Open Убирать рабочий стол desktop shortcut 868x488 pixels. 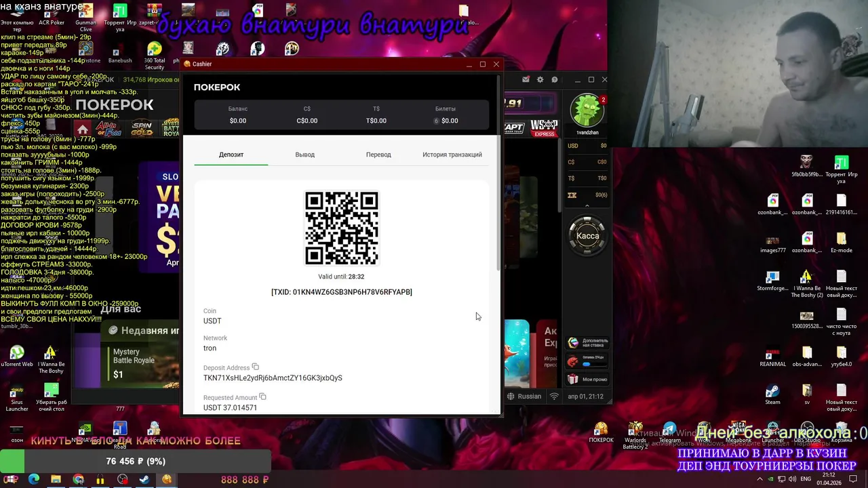click(52, 398)
